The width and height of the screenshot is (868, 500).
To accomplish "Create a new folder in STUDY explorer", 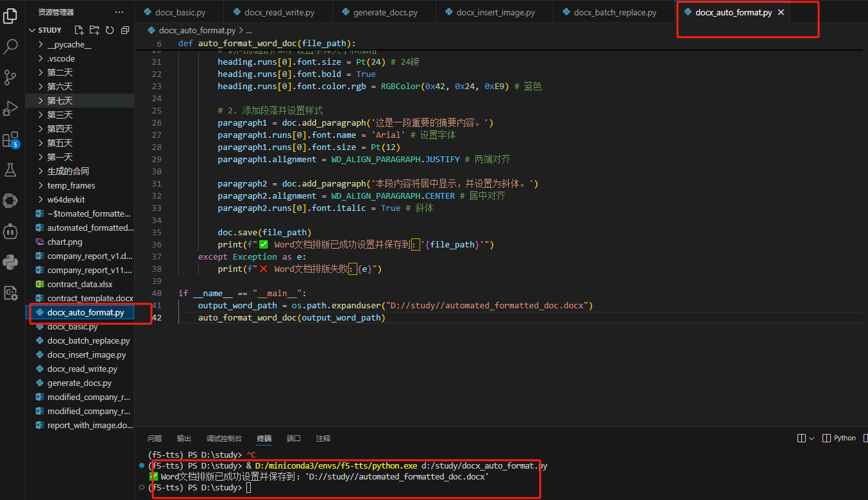I will point(94,30).
